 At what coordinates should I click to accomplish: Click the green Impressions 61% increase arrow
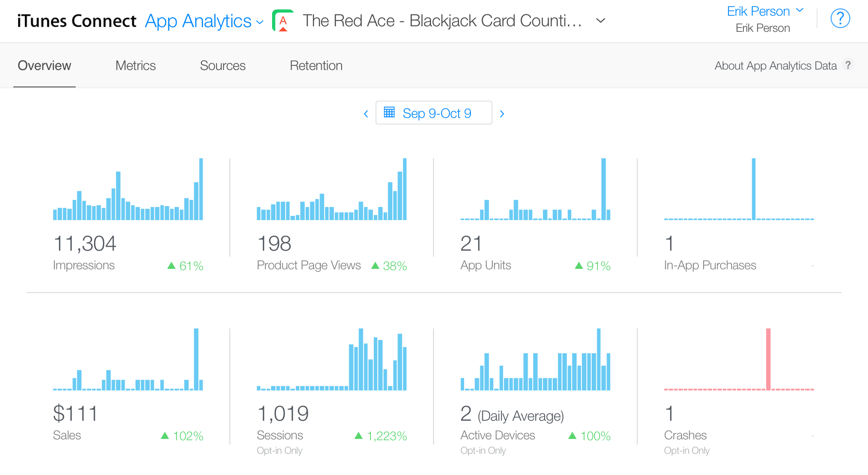171,266
